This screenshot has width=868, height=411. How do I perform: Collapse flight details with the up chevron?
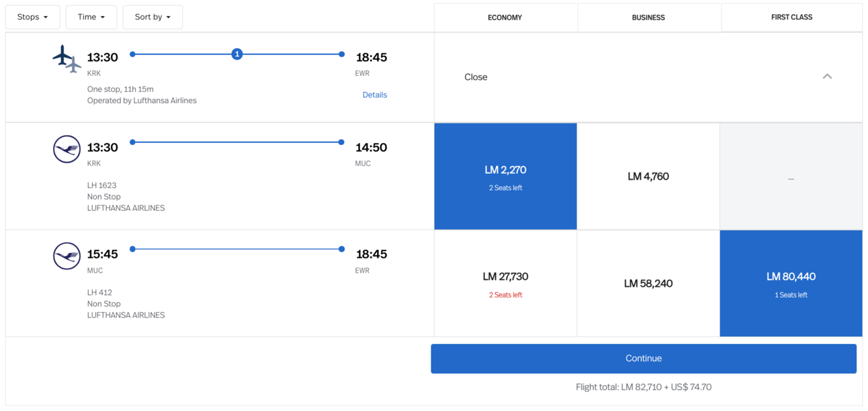click(x=827, y=77)
